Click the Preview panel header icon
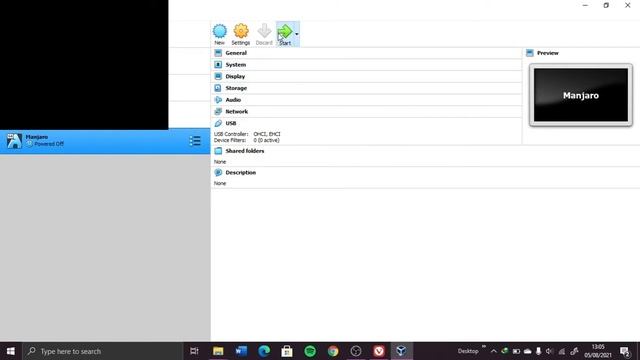 pos(530,53)
